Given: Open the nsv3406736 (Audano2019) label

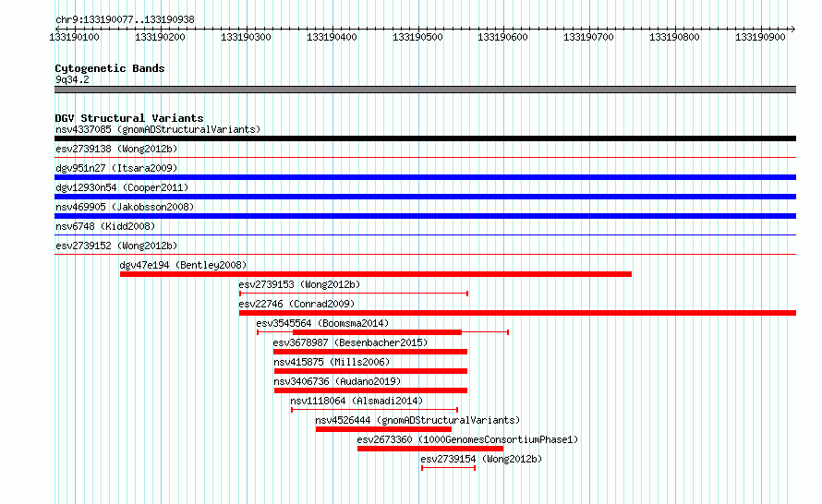Looking at the screenshot, I should click(x=337, y=381).
